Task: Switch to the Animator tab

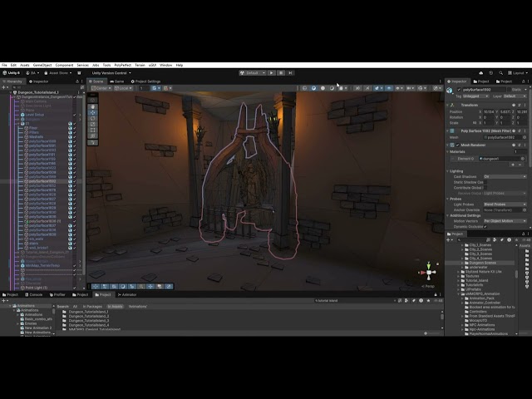Action: [x=127, y=294]
